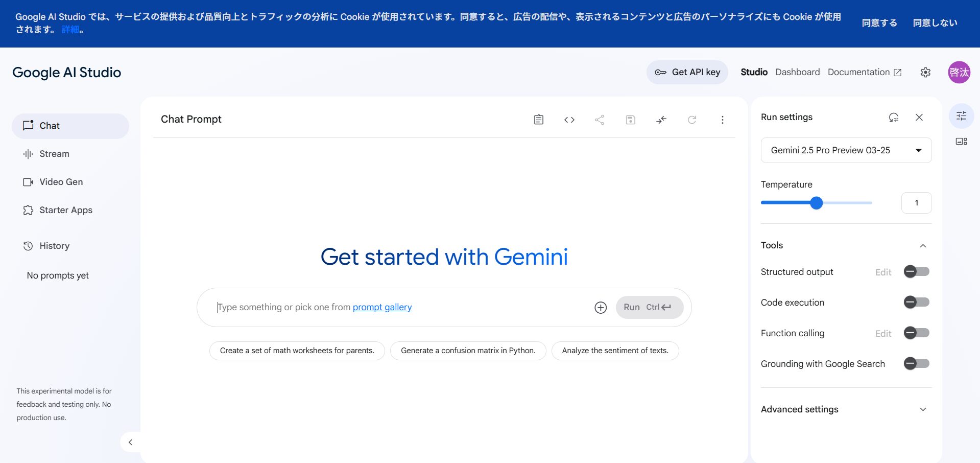
Task: Click the Edit link for Function calling
Action: click(x=883, y=334)
